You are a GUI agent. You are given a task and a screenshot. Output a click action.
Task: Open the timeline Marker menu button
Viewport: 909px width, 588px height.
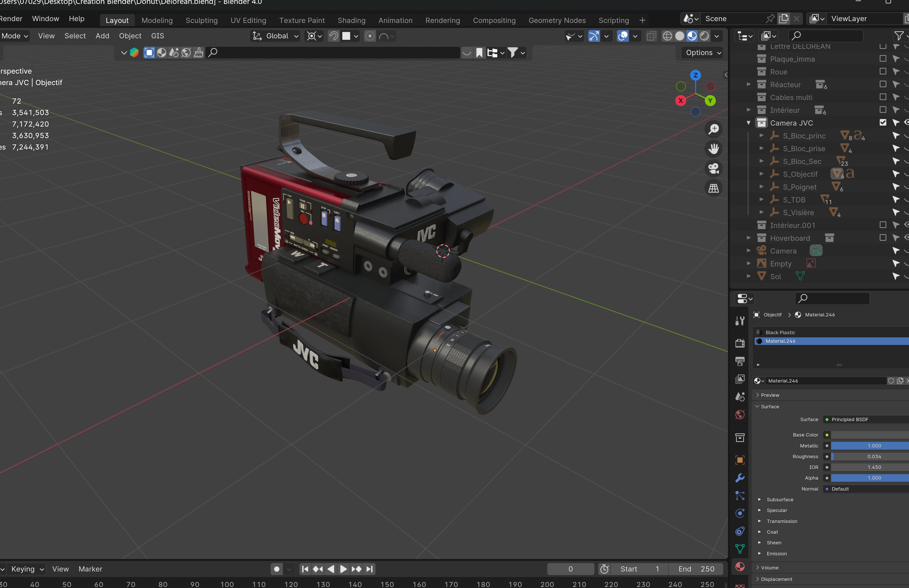pyautogui.click(x=90, y=569)
